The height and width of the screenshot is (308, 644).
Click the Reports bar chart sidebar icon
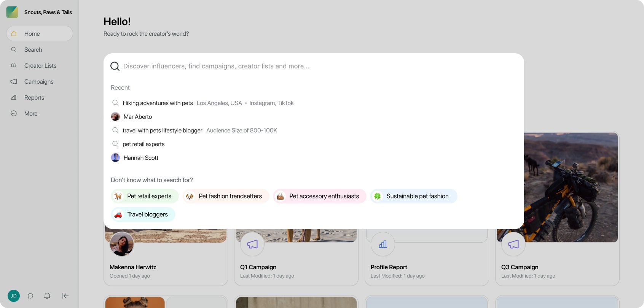click(14, 97)
